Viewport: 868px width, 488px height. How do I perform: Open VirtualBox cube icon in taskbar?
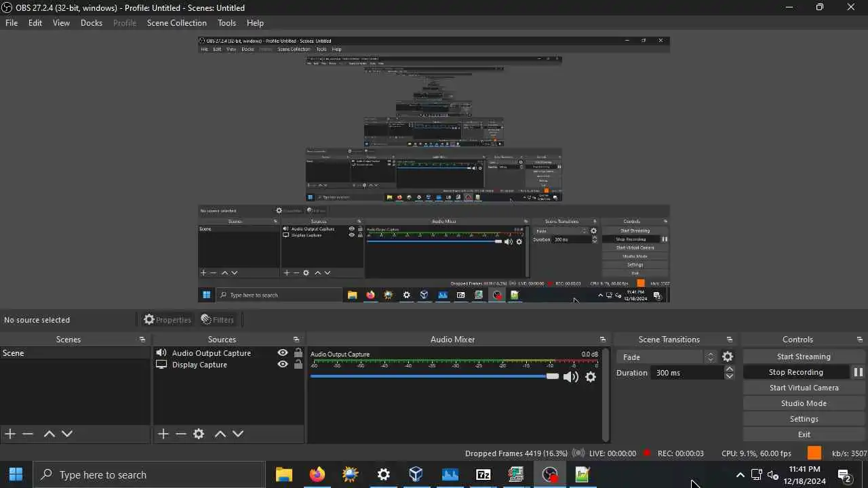pos(416,474)
